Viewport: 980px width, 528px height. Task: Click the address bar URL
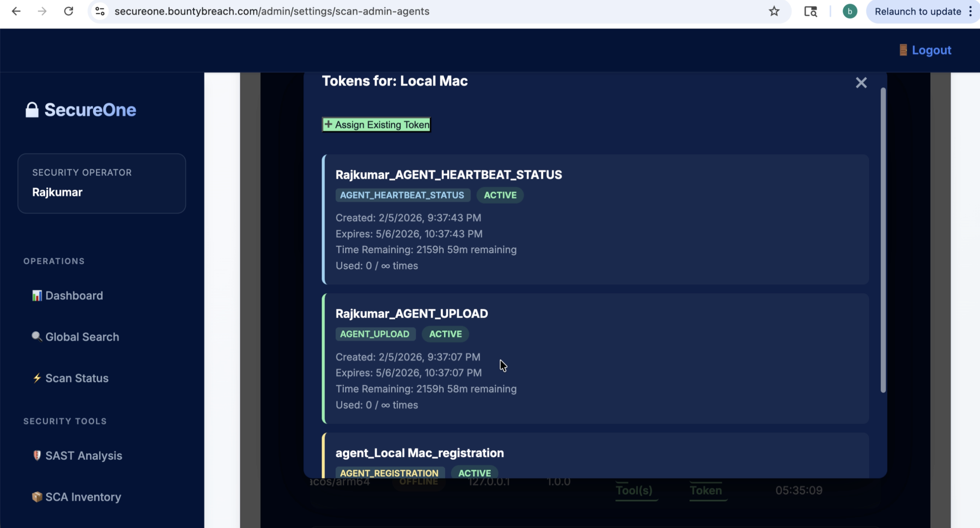click(x=271, y=11)
